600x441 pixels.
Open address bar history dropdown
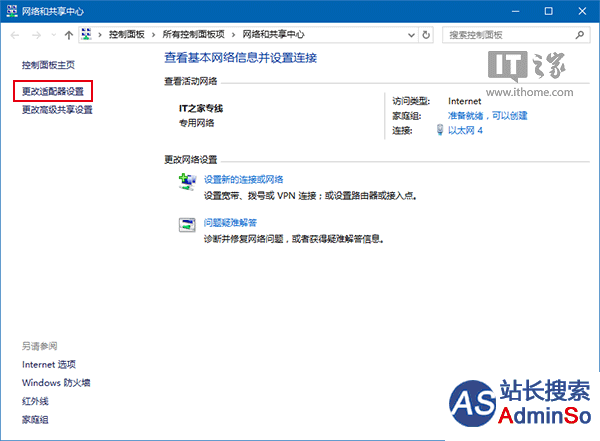(411, 35)
